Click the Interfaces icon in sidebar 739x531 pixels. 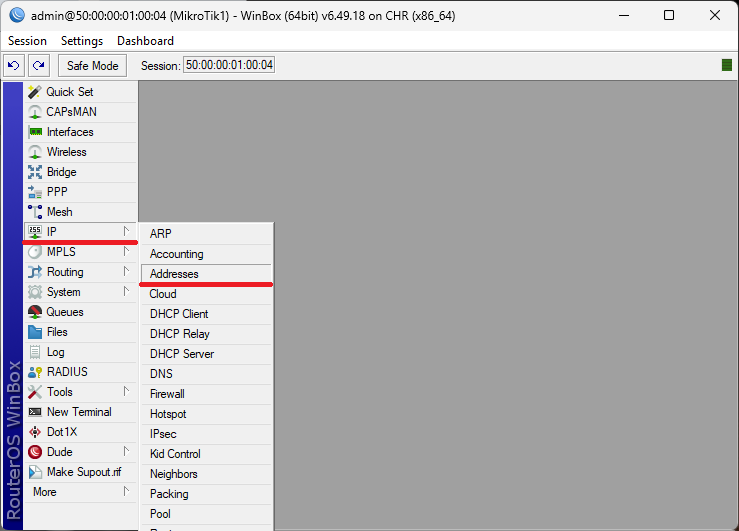(35, 132)
